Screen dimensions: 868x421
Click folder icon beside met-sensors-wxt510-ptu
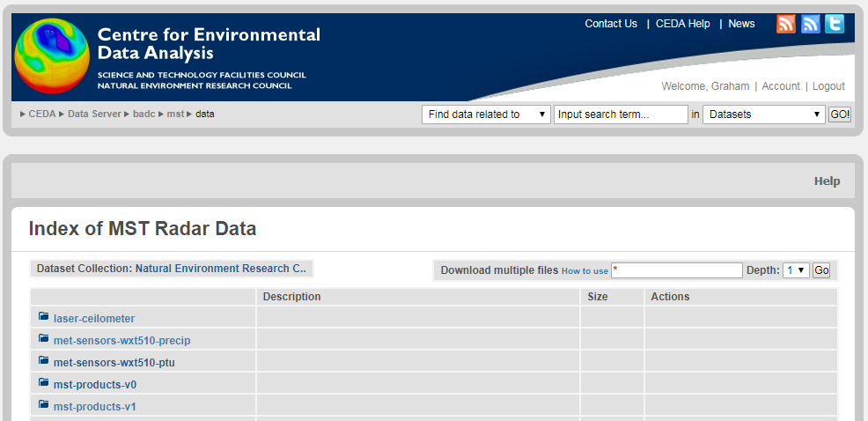click(44, 360)
